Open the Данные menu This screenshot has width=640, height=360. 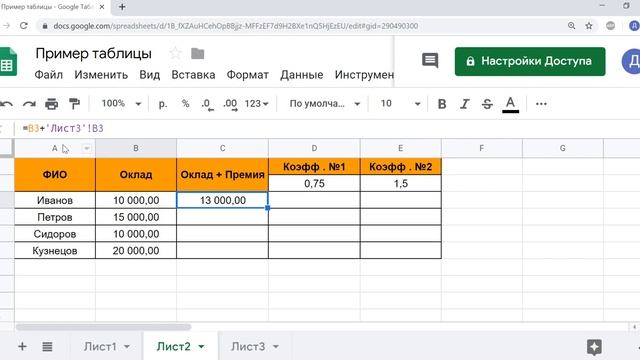point(302,75)
